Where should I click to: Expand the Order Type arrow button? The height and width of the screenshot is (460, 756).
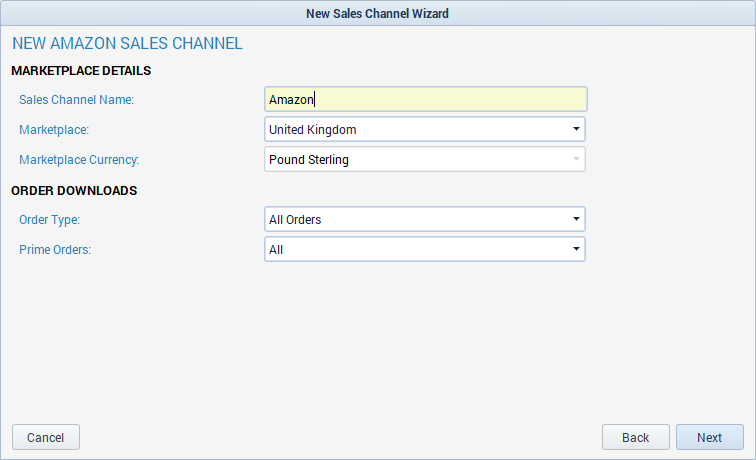(x=576, y=219)
